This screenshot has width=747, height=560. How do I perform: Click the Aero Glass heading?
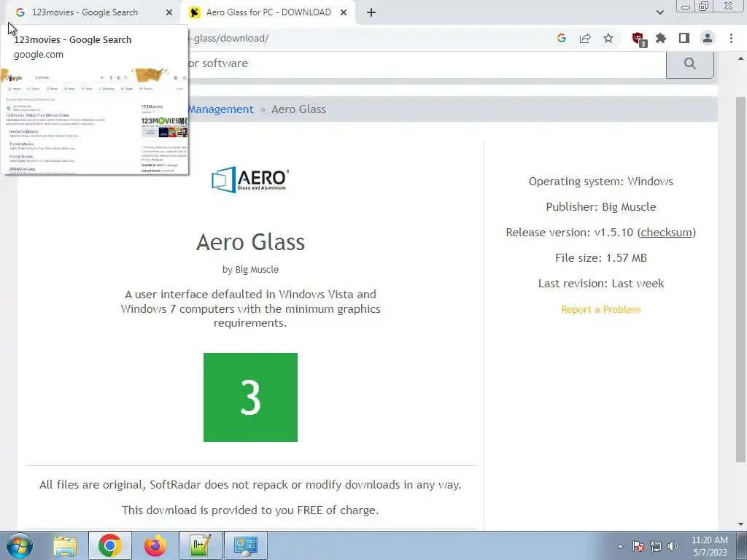point(251,242)
